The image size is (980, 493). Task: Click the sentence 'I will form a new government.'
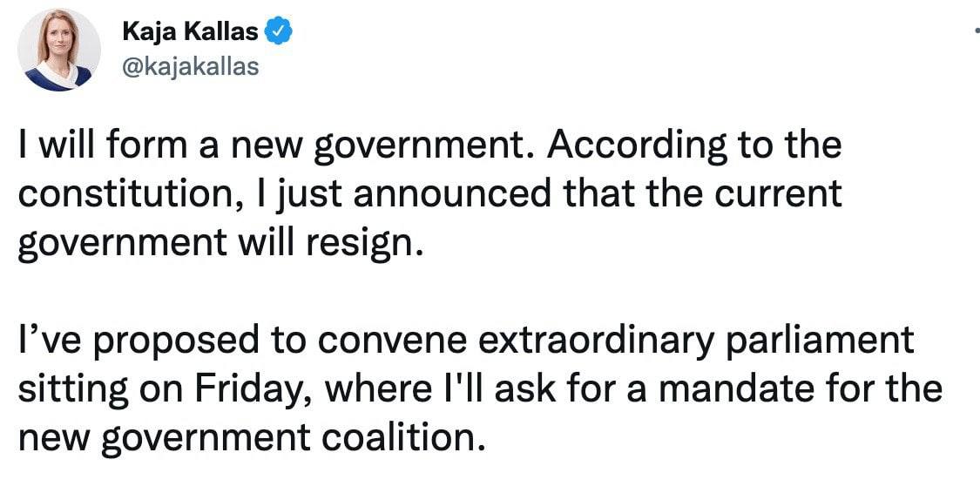point(276,146)
